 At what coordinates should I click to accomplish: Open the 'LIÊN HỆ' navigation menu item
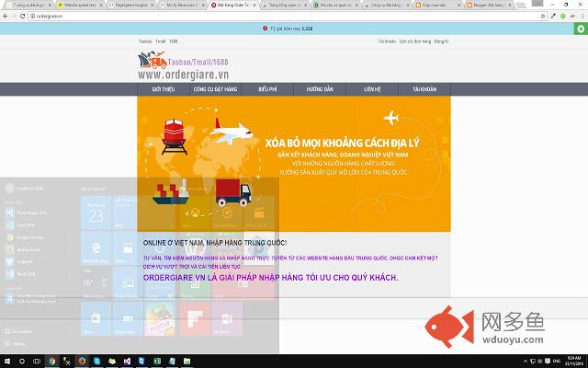click(x=372, y=89)
